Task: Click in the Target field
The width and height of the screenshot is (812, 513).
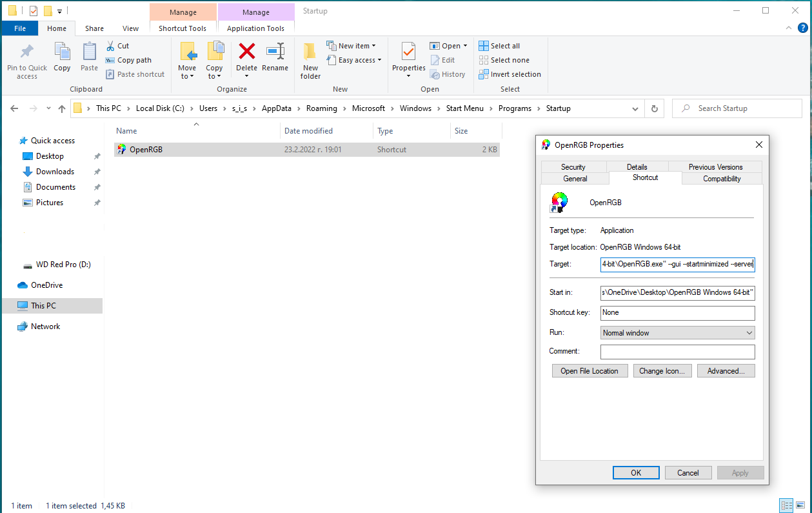Action: [x=677, y=264]
